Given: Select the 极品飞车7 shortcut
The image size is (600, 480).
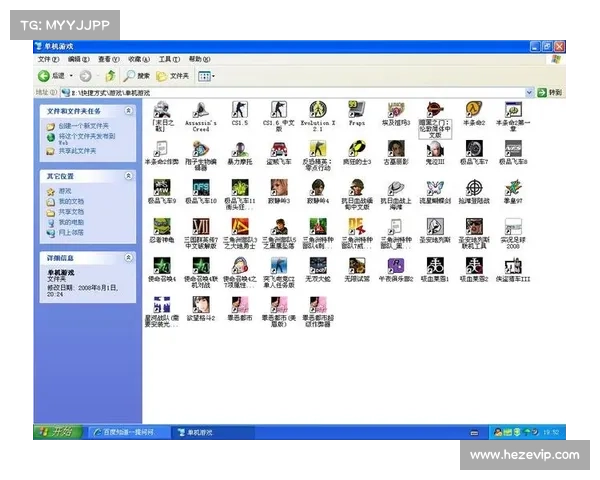Looking at the screenshot, I should pos(474,149).
